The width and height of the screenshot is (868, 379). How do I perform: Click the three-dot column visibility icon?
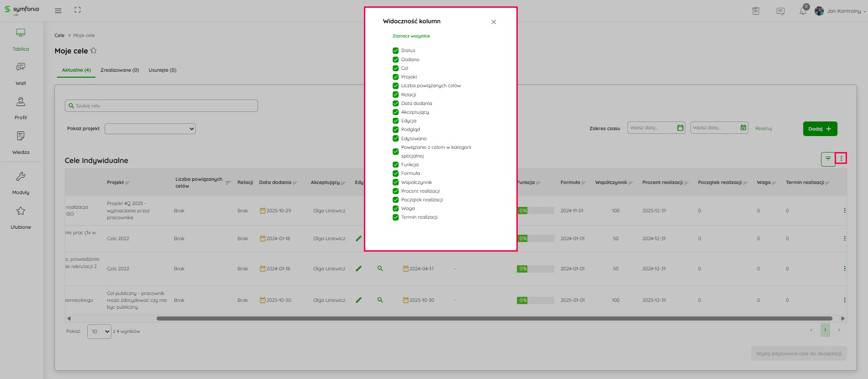pyautogui.click(x=841, y=158)
